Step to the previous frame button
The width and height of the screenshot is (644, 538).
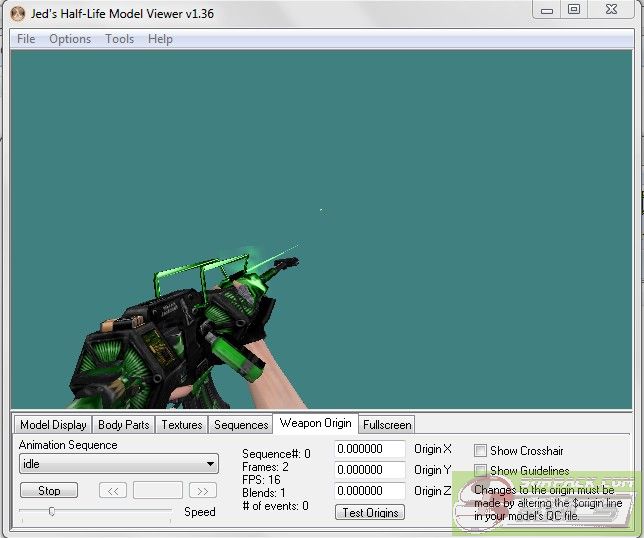[x=113, y=490]
